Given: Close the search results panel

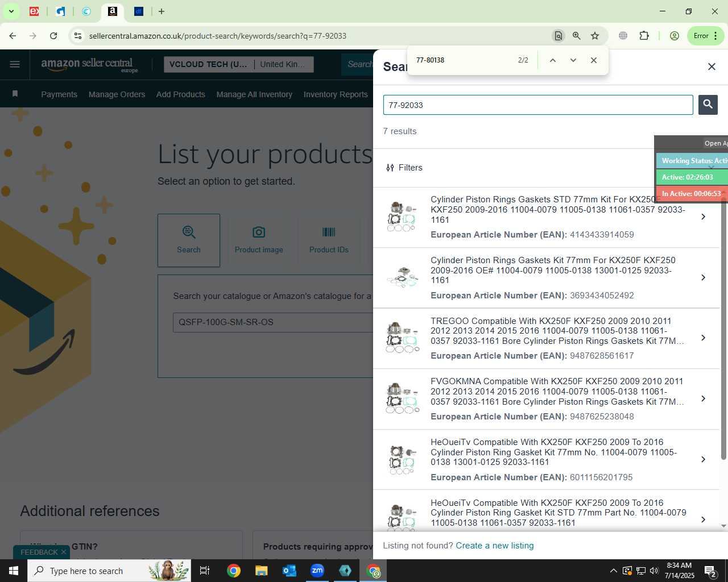Looking at the screenshot, I should coord(712,66).
